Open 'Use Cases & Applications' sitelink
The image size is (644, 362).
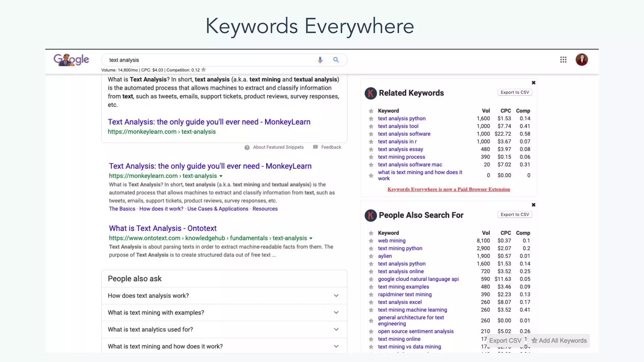click(218, 209)
